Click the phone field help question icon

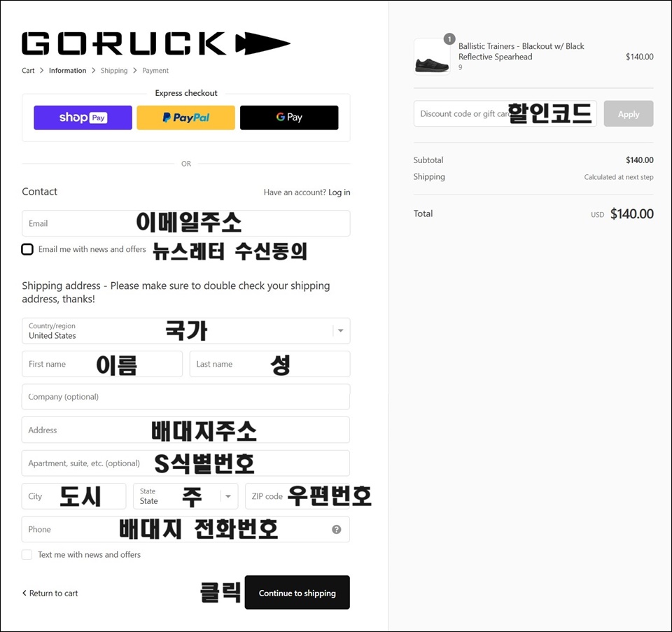click(x=337, y=530)
